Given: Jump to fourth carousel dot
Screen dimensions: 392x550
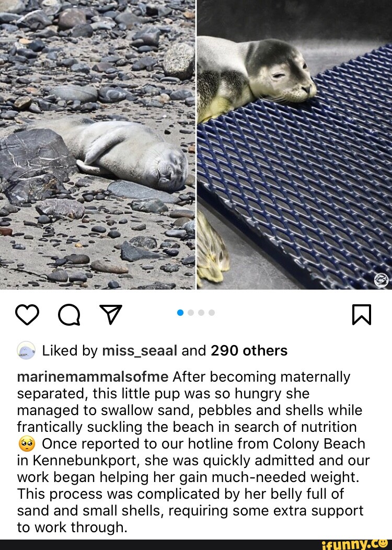Looking at the screenshot, I should pos(212,313).
